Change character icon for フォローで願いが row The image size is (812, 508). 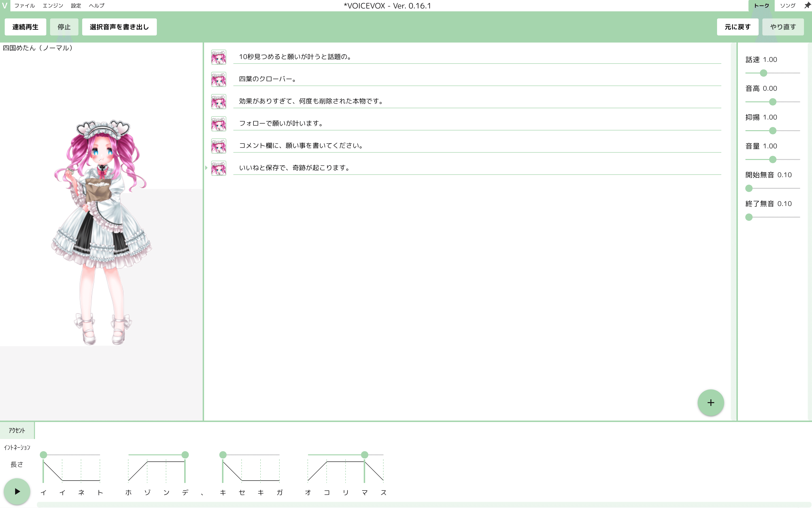pos(219,124)
